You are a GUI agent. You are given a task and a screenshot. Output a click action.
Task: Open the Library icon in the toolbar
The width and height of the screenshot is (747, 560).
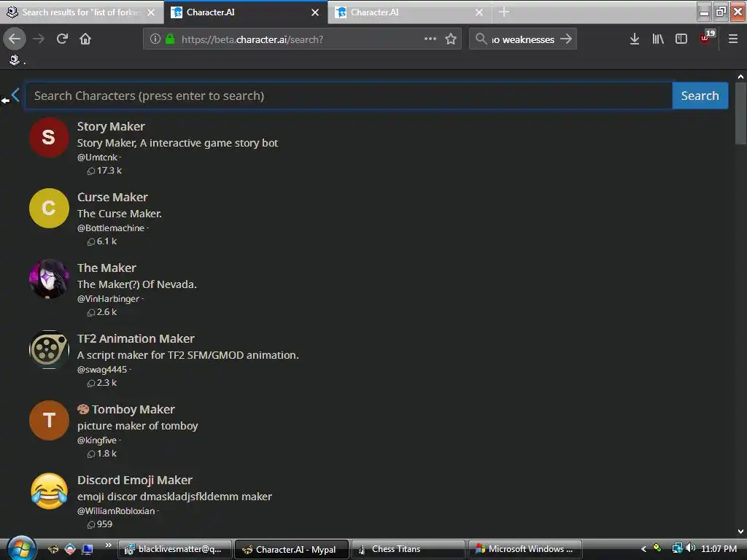point(658,39)
